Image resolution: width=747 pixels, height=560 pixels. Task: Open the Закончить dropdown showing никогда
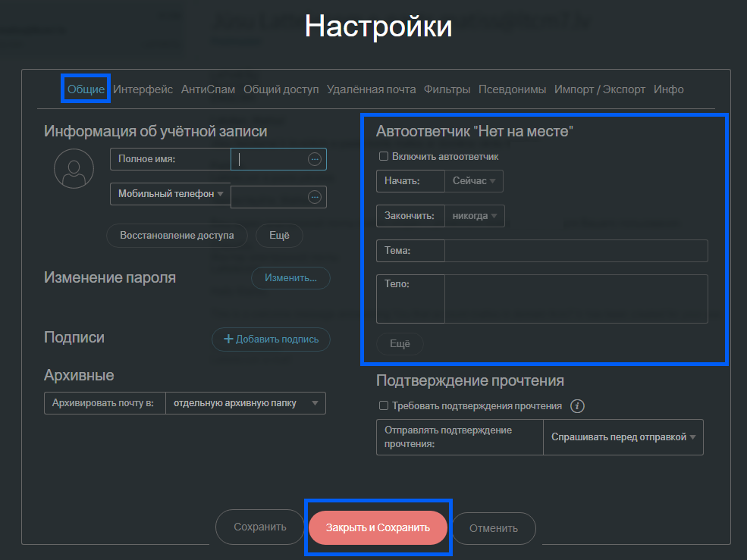coord(474,216)
